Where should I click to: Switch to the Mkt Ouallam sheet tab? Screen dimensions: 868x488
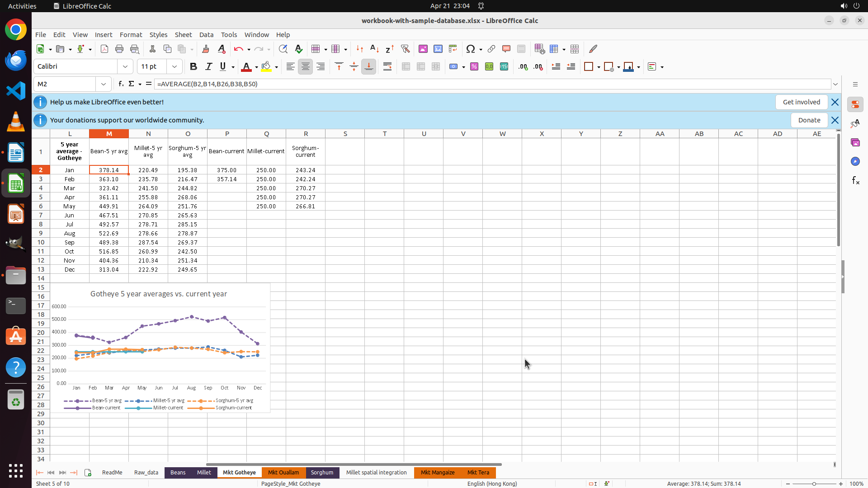click(283, 473)
